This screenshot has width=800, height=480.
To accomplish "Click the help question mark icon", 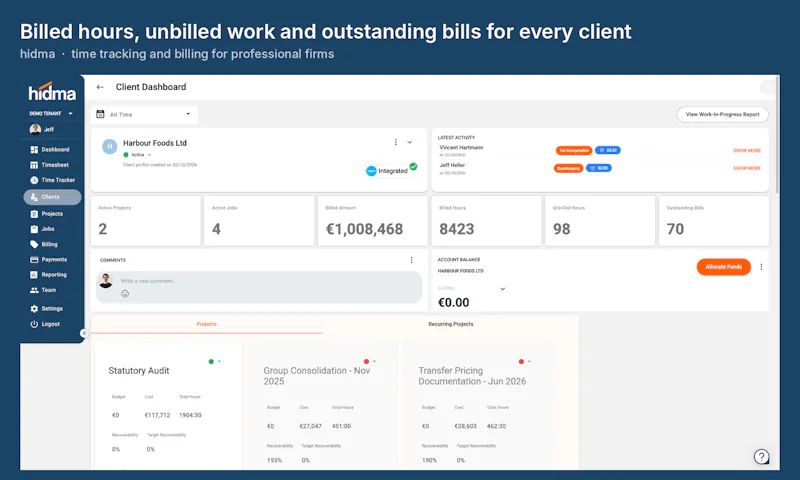I will 761,456.
